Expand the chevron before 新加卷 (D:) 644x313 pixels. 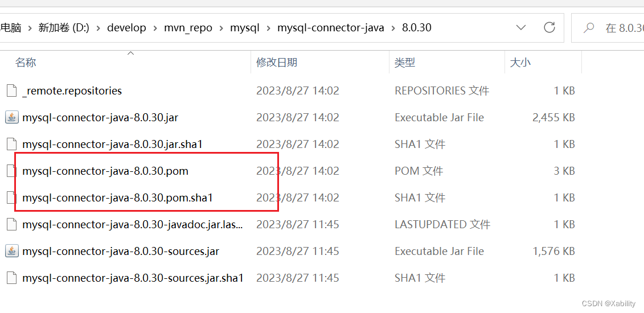(x=30, y=28)
